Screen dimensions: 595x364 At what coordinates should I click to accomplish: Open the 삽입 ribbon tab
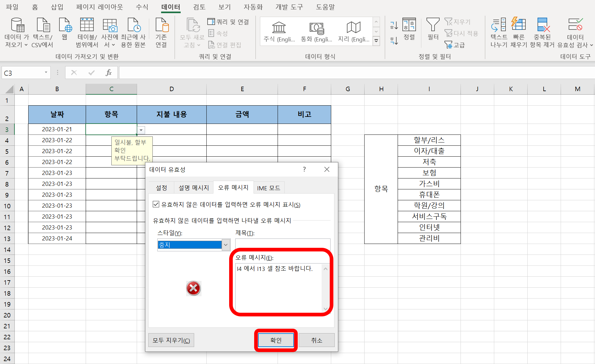[57, 7]
